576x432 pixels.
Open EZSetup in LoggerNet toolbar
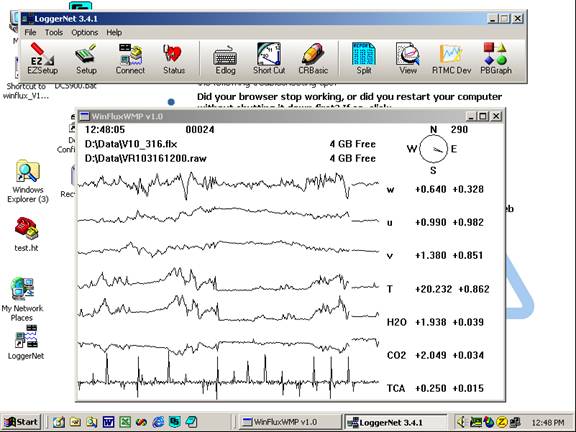(x=42, y=59)
